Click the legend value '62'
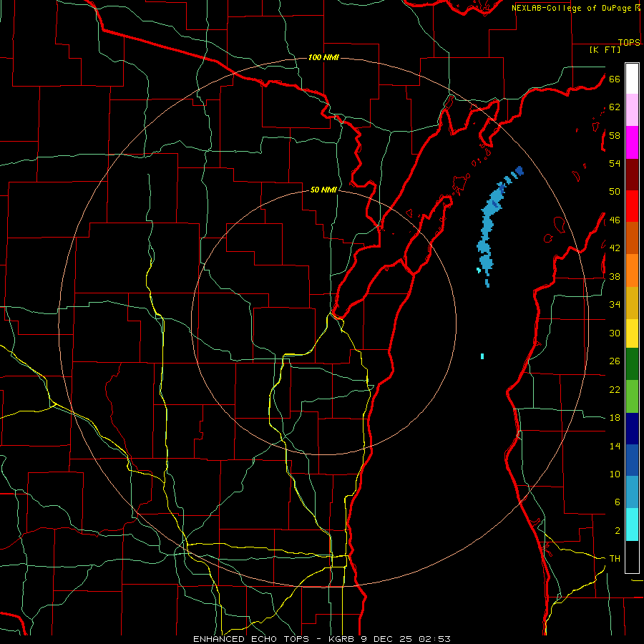This screenshot has width=644, height=644. pos(615,107)
